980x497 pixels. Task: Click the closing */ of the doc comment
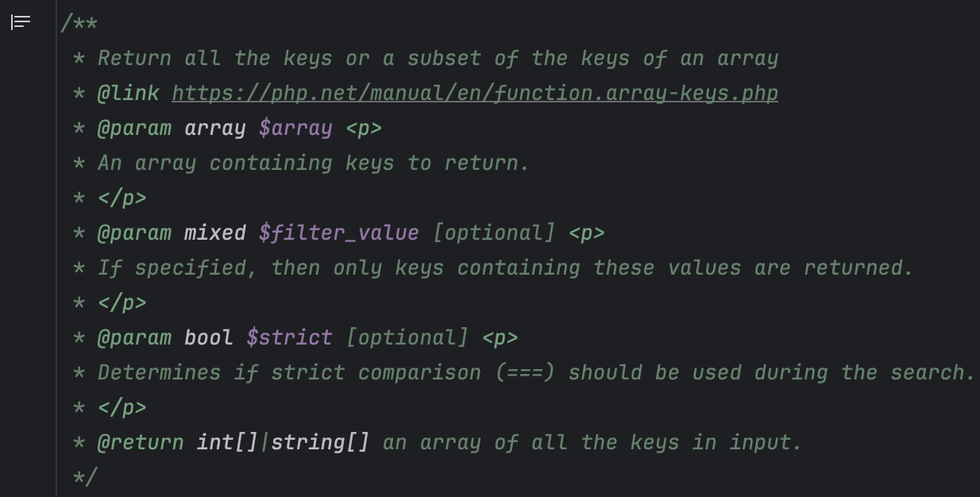pyautogui.click(x=84, y=477)
